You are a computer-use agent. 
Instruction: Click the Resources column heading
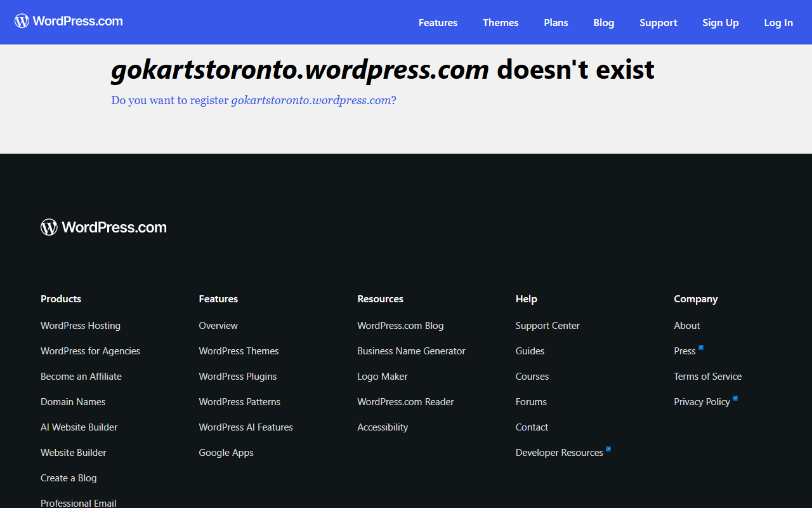point(380,299)
